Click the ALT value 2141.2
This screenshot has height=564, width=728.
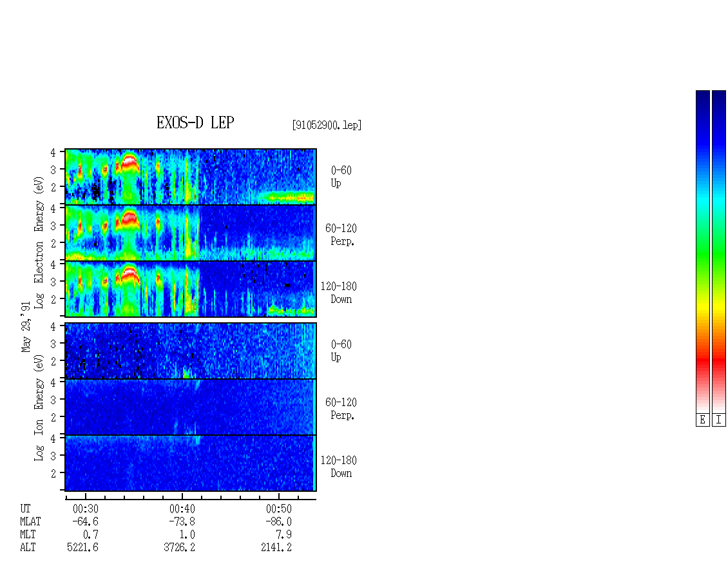pyautogui.click(x=276, y=547)
